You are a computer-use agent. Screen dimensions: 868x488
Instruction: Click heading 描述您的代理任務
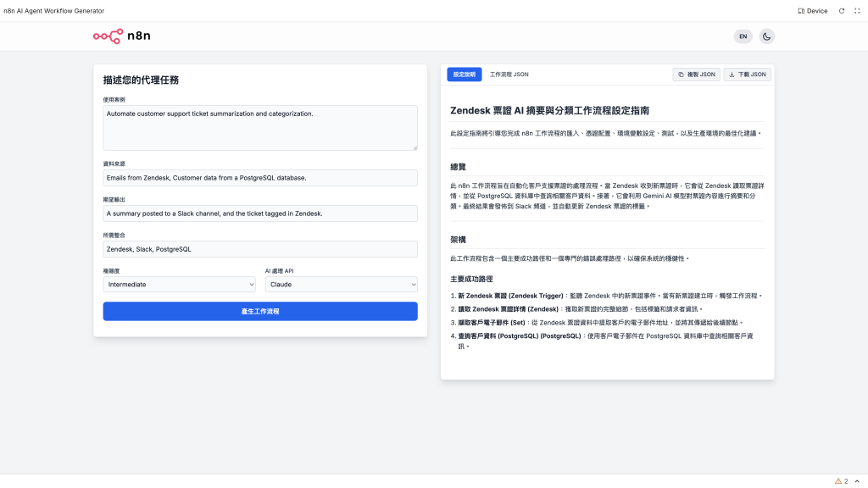pyautogui.click(x=141, y=80)
